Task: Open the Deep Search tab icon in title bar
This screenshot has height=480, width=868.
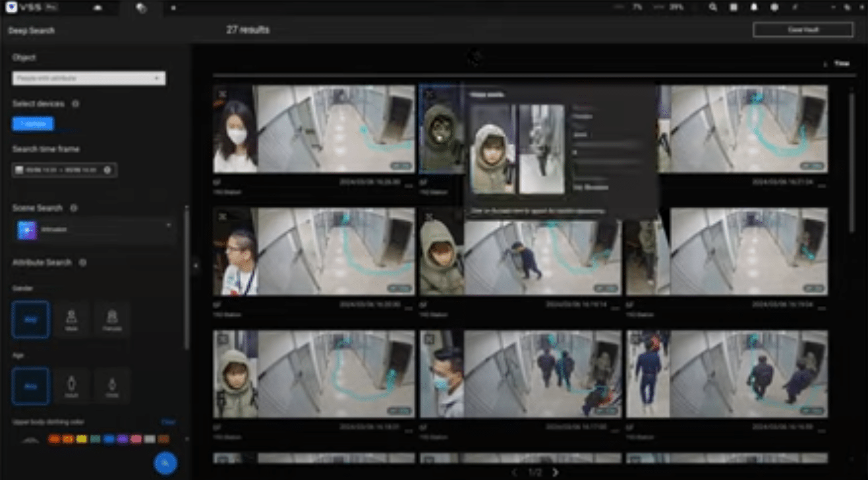Action: pyautogui.click(x=140, y=8)
